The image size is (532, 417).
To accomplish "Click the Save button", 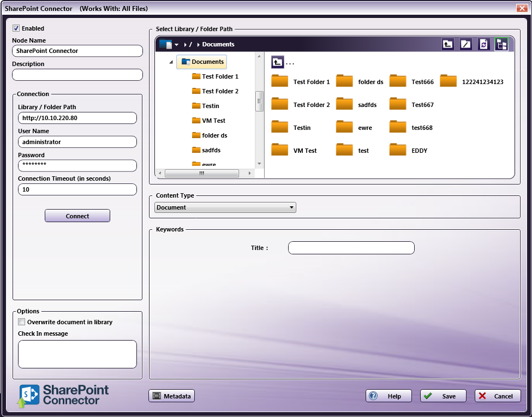I will [443, 396].
